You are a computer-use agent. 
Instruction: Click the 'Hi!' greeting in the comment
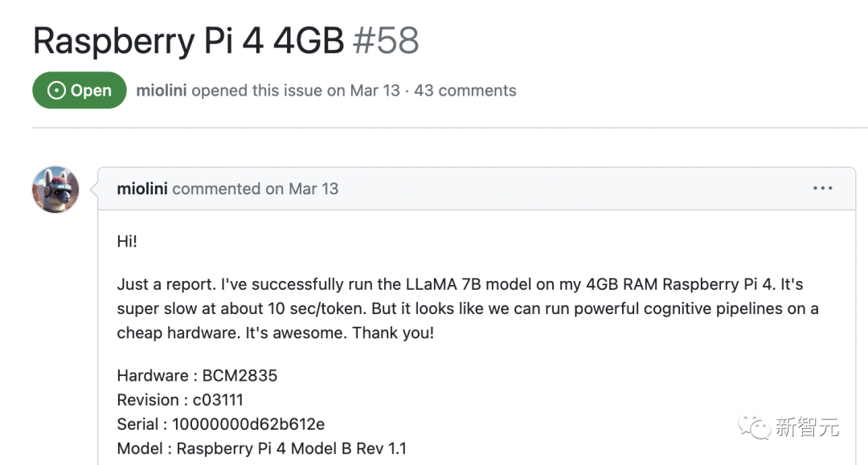(127, 242)
